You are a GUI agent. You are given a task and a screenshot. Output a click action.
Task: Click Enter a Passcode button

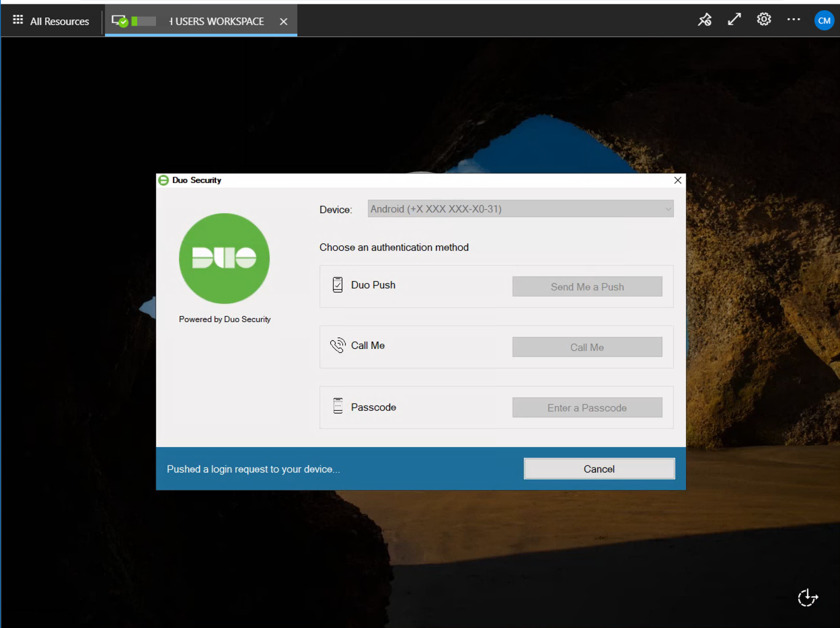[587, 407]
